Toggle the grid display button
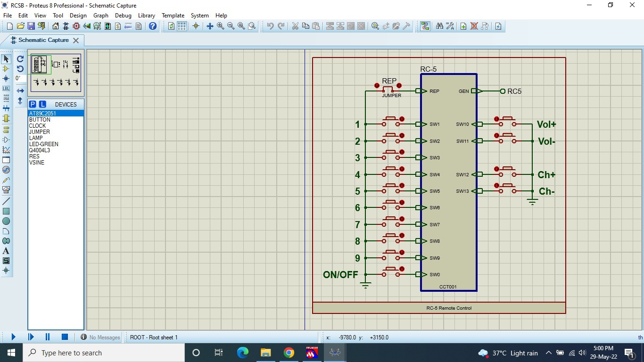The width and height of the screenshot is (644, 362). tap(182, 26)
